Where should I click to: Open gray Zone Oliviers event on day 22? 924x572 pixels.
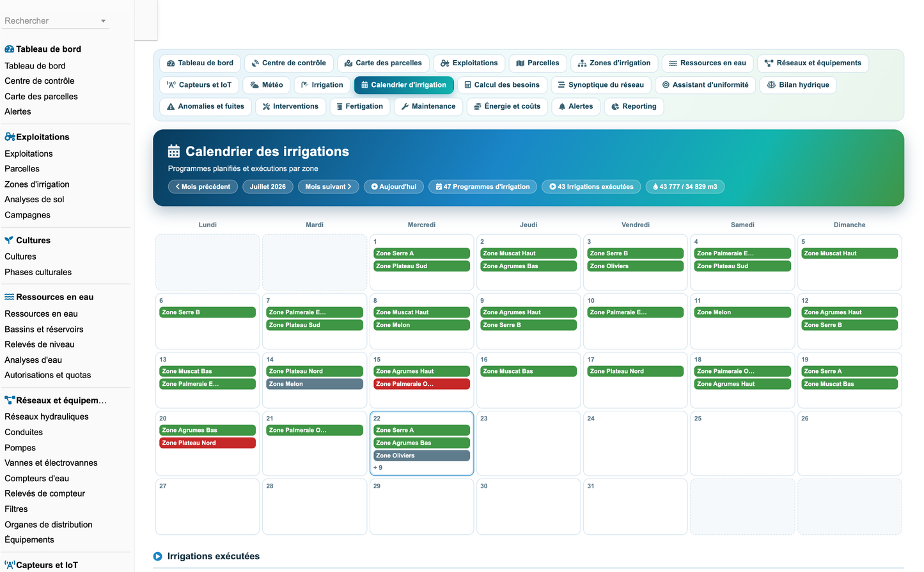421,456
